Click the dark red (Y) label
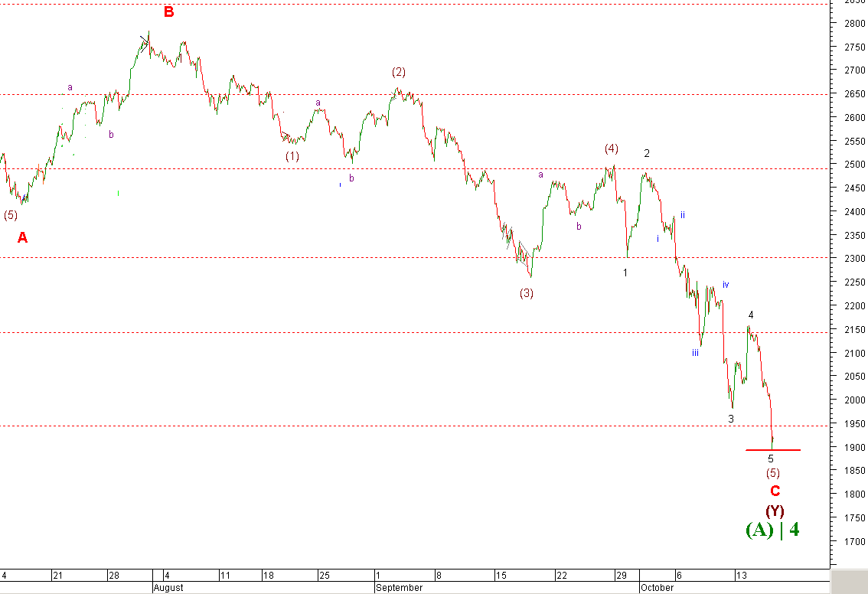The width and height of the screenshot is (868, 594). coord(775,511)
